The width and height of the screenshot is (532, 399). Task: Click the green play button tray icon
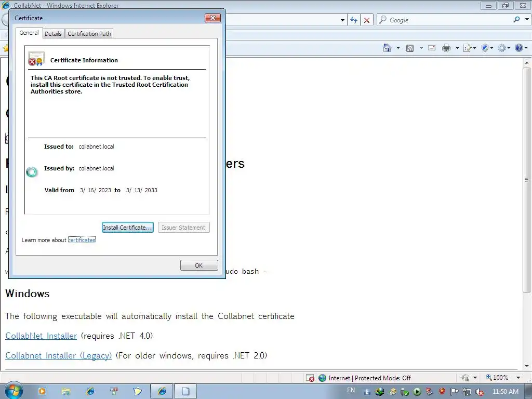417,392
